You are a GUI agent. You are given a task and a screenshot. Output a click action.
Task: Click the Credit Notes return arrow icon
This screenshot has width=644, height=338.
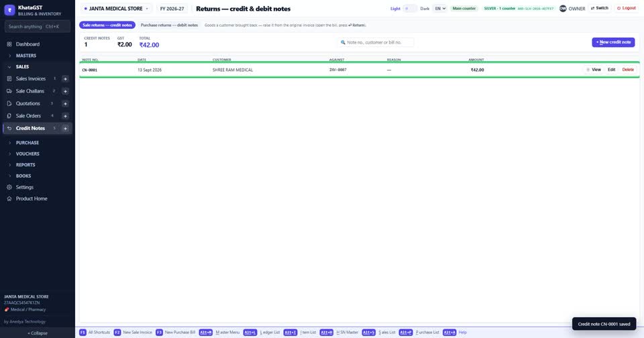(9, 128)
